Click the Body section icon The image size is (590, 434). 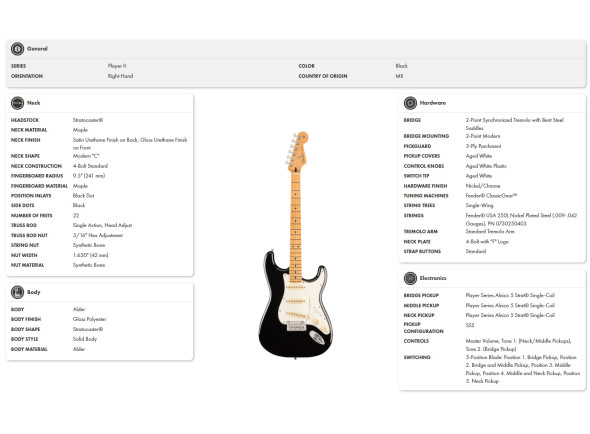click(x=17, y=292)
